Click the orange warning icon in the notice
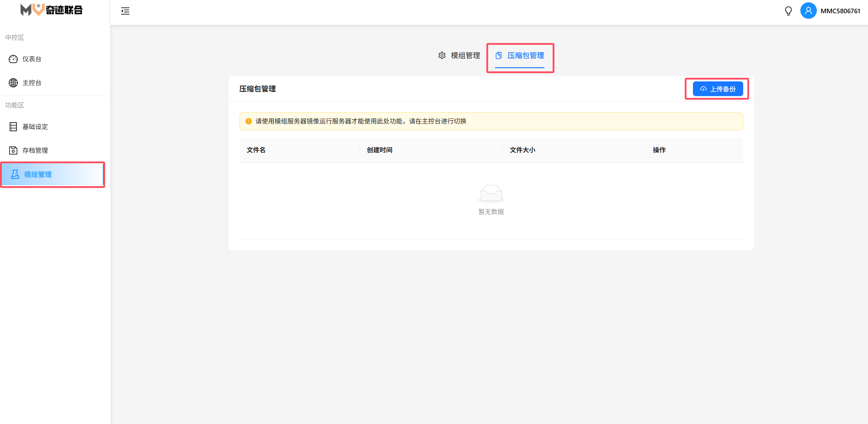 pyautogui.click(x=249, y=121)
